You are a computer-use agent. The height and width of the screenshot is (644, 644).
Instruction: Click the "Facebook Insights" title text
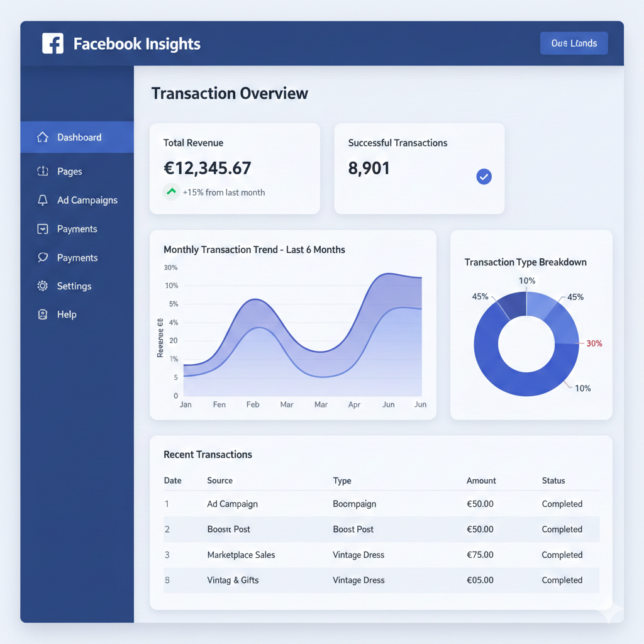136,44
